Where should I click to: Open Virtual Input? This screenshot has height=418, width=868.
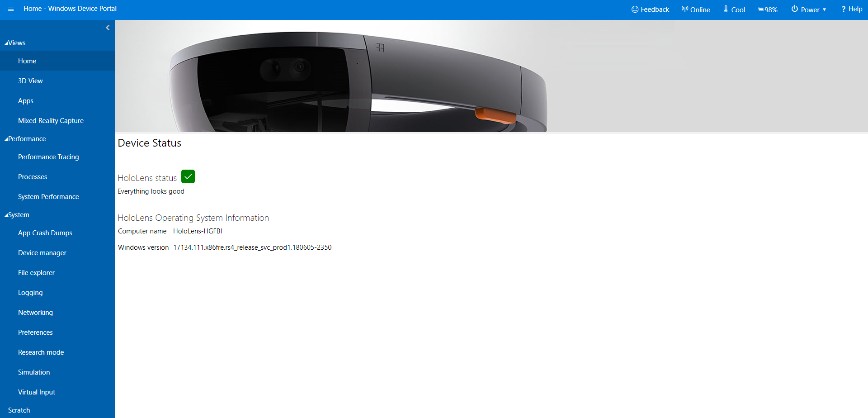coord(57,392)
